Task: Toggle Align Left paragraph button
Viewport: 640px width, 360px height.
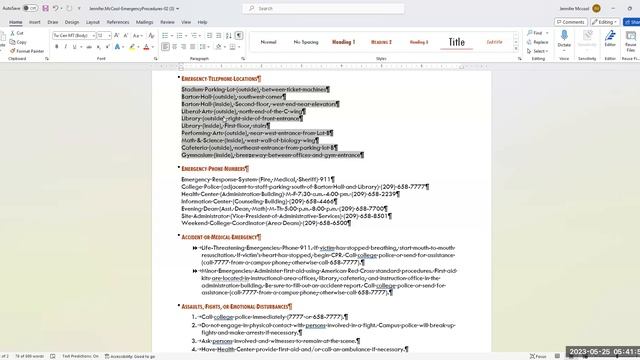Action: click(165, 47)
